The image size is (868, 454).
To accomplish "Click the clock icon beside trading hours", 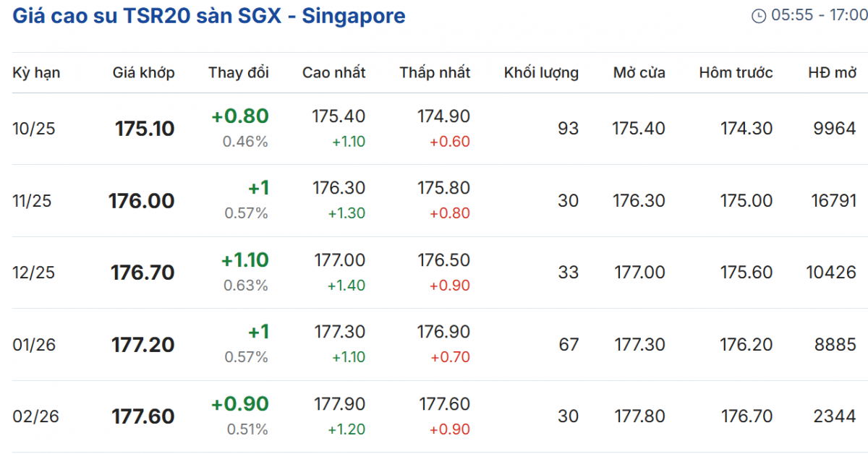I will (x=759, y=16).
